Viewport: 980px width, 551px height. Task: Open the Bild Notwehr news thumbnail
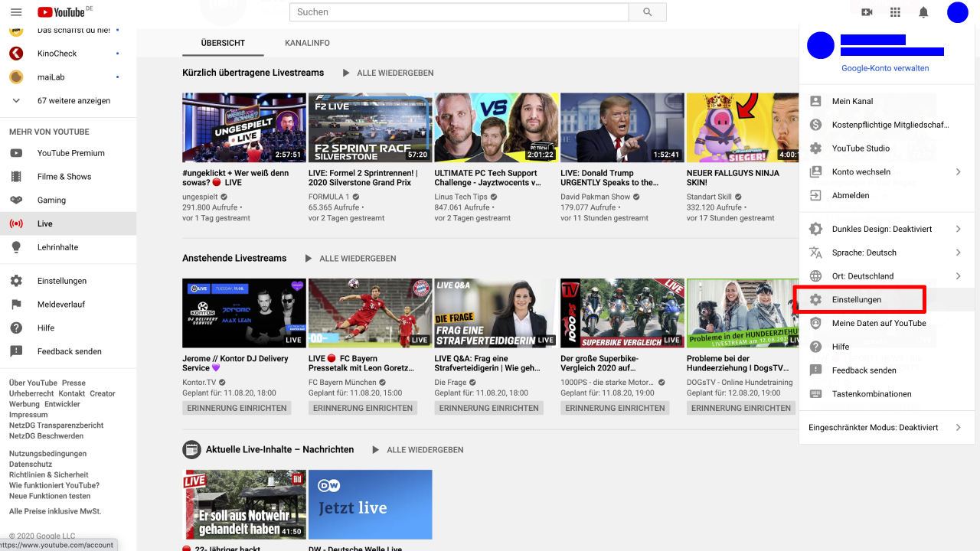[x=244, y=504]
